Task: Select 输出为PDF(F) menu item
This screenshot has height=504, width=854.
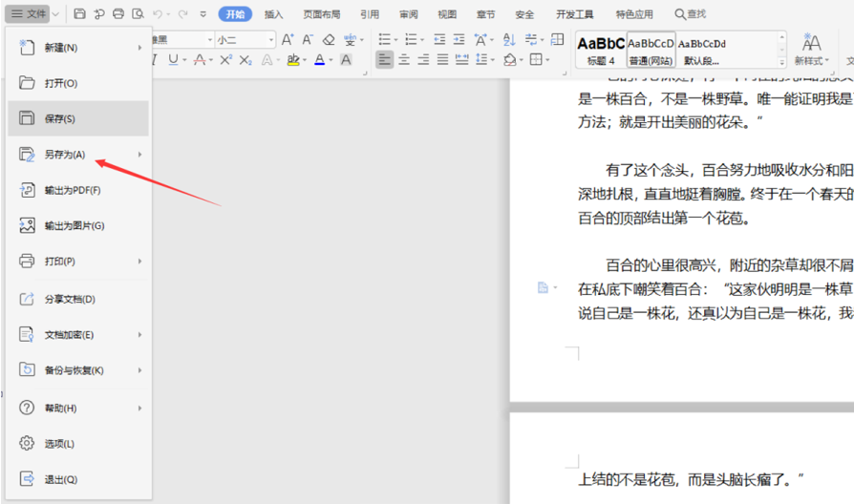Action: pos(78,190)
